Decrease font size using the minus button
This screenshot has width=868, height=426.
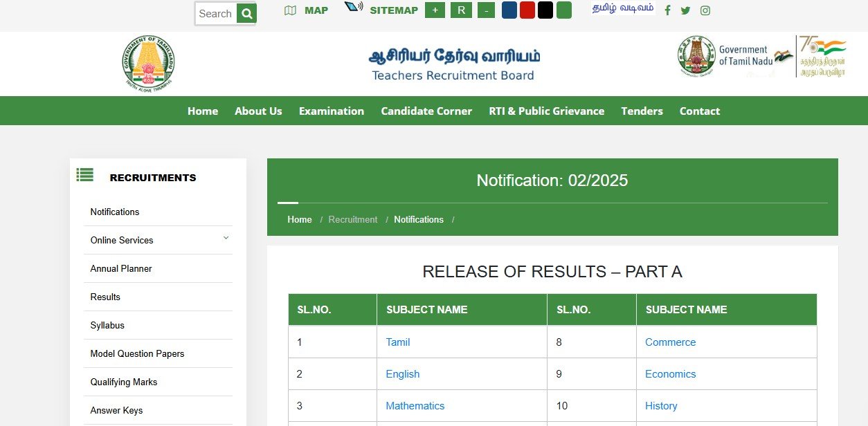pos(486,10)
